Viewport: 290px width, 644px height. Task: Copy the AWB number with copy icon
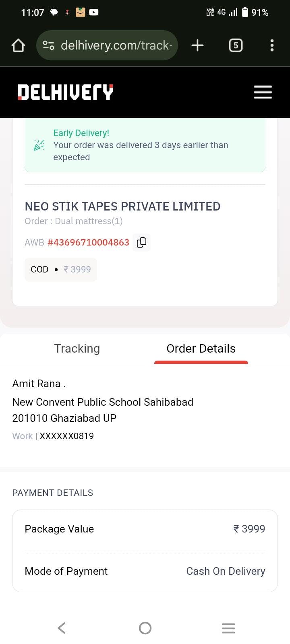point(141,242)
